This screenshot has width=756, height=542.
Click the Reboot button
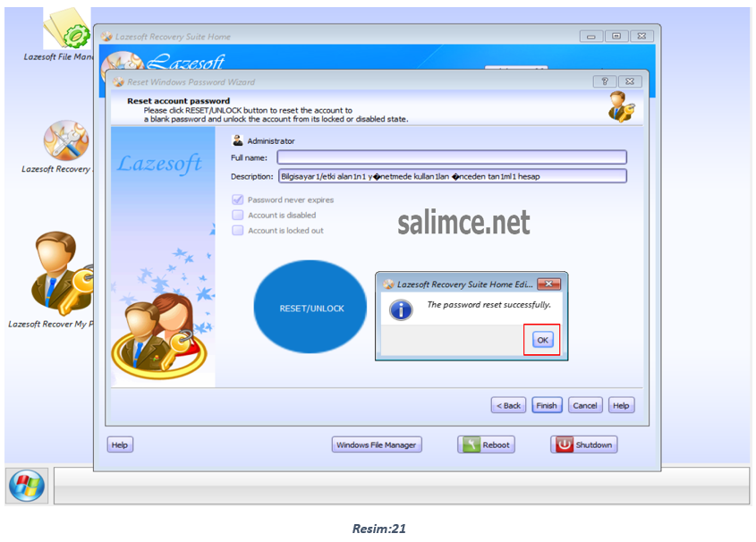click(x=486, y=445)
